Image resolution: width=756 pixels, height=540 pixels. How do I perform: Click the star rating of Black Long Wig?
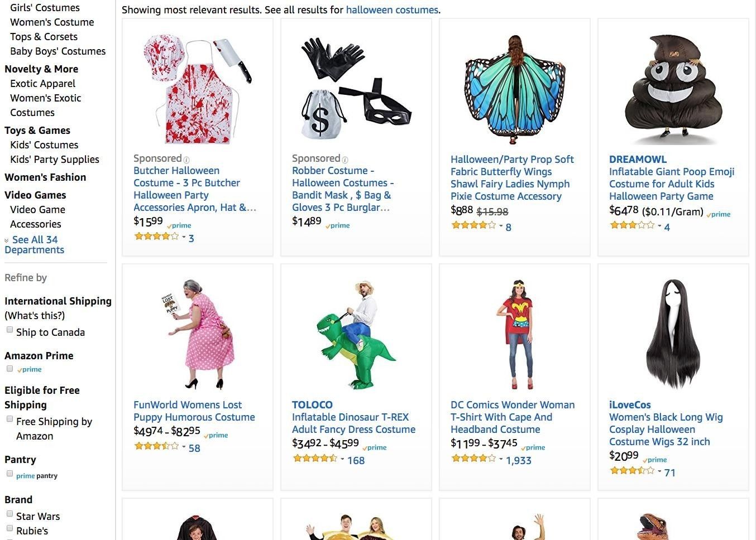point(631,471)
